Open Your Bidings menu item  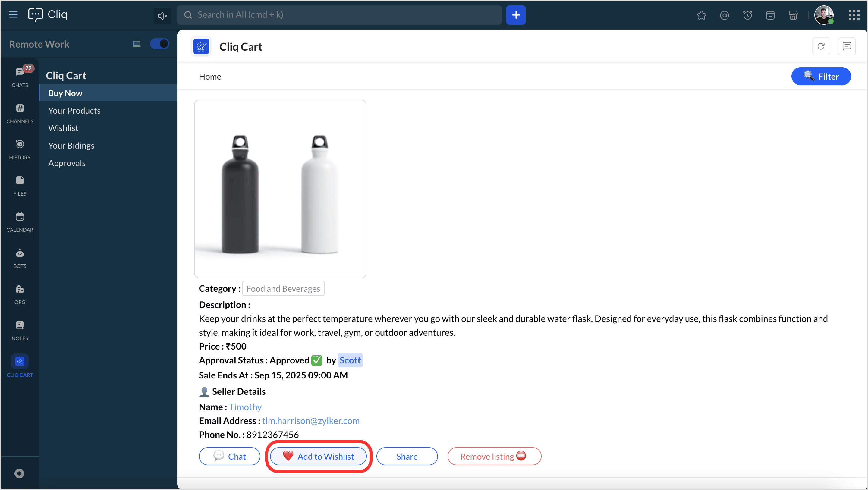(x=71, y=146)
